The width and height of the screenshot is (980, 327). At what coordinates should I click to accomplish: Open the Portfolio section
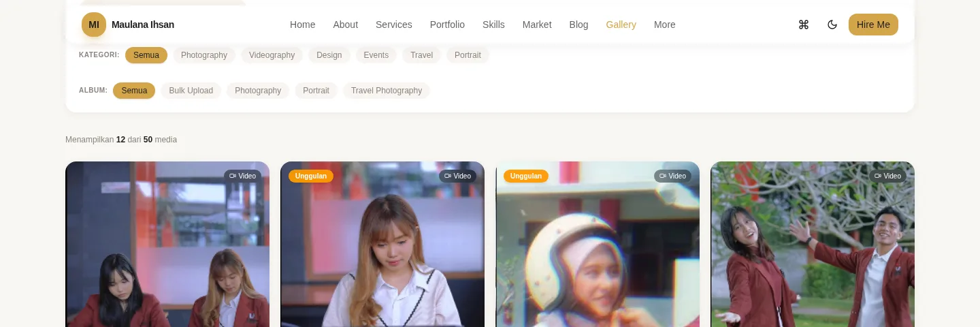coord(447,25)
